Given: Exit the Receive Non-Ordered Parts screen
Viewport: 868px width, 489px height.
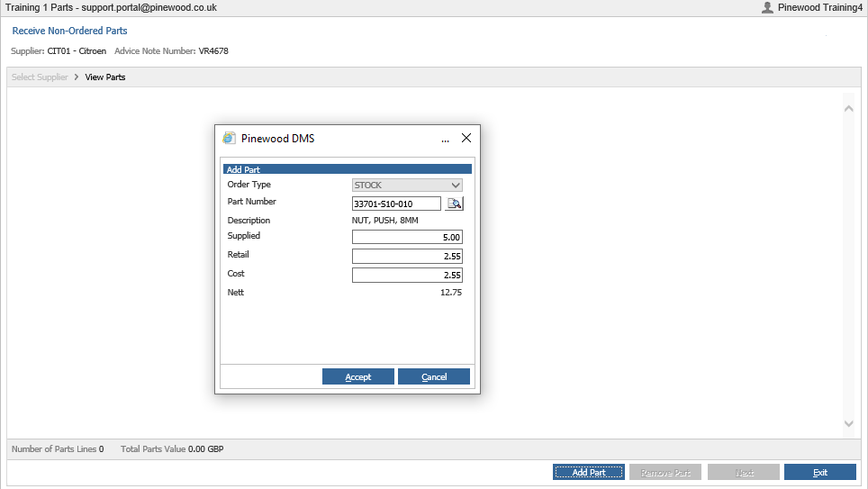Looking at the screenshot, I should (820, 472).
